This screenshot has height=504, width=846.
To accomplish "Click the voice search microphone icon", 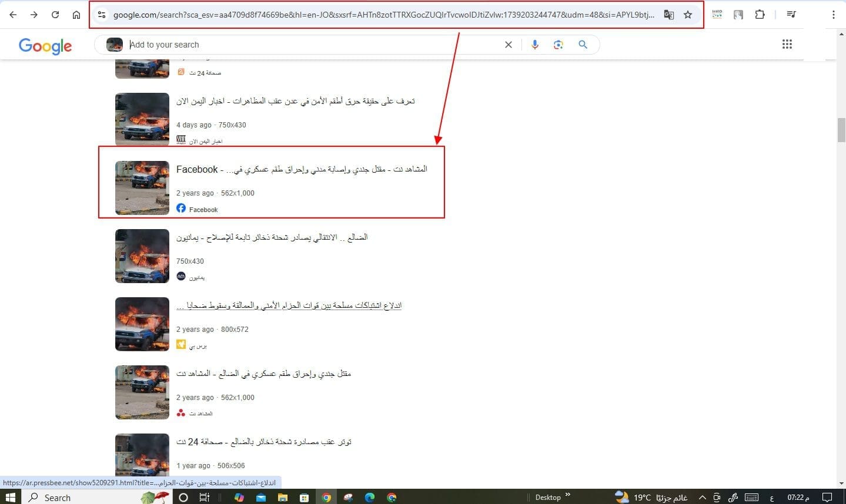I will [534, 45].
